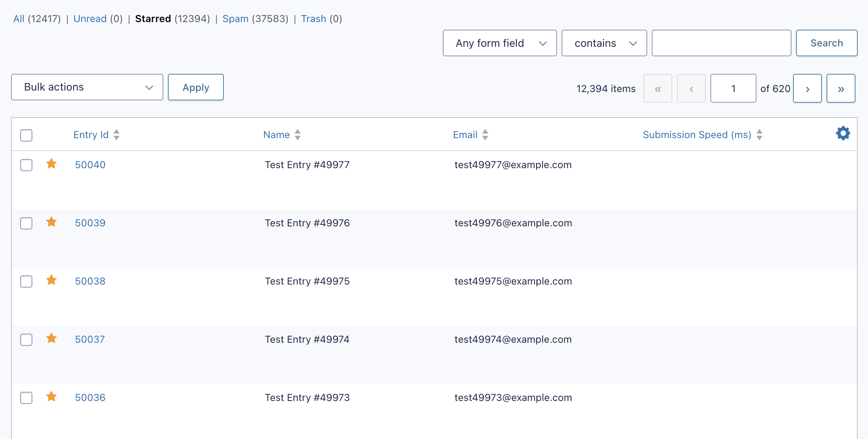This screenshot has height=439, width=868.
Task: Click the star icon for entry 50039
Action: pyautogui.click(x=51, y=222)
